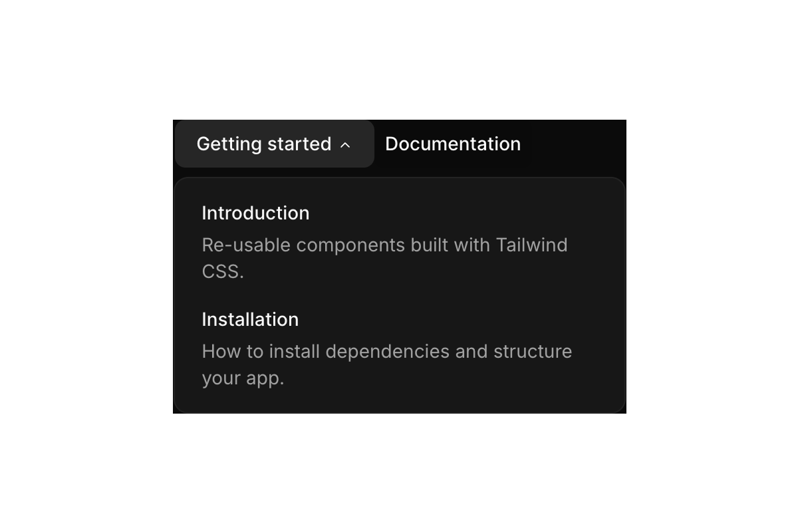
Task: Click the word 'Tailwind' in Introduction description
Action: point(531,245)
